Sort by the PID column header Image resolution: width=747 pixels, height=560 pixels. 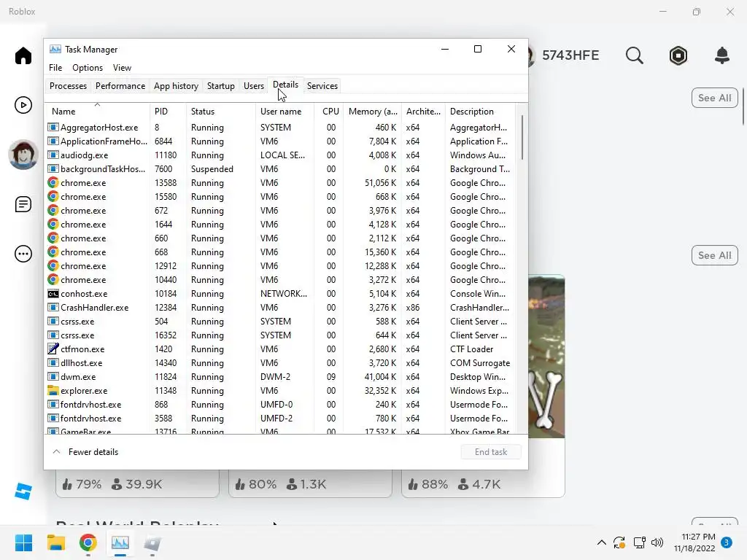[x=168, y=112]
